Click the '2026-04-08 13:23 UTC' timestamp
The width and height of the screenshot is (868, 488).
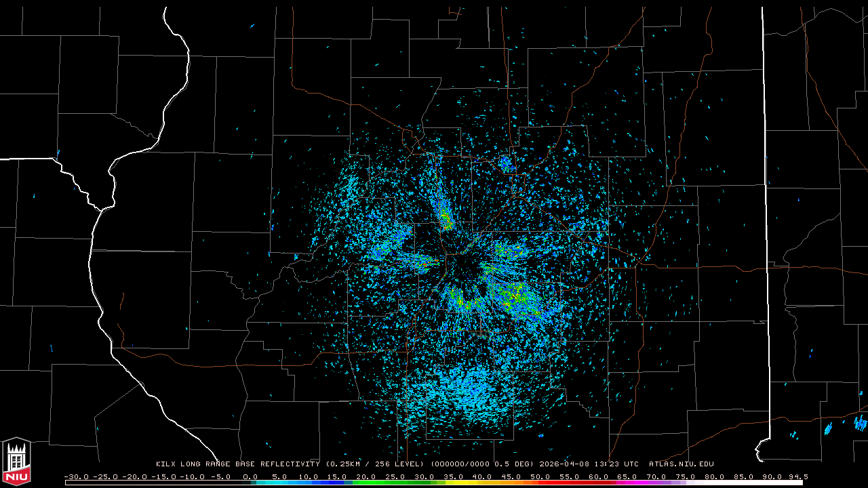pos(589,464)
